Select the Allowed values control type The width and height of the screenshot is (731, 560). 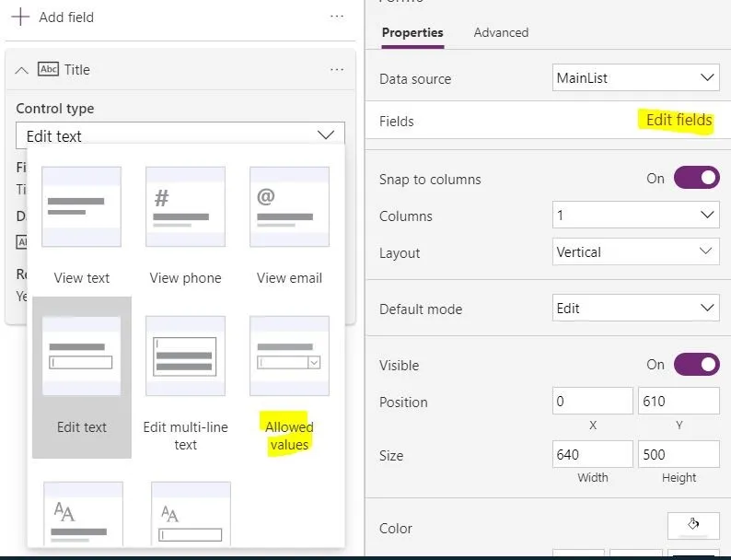click(289, 356)
